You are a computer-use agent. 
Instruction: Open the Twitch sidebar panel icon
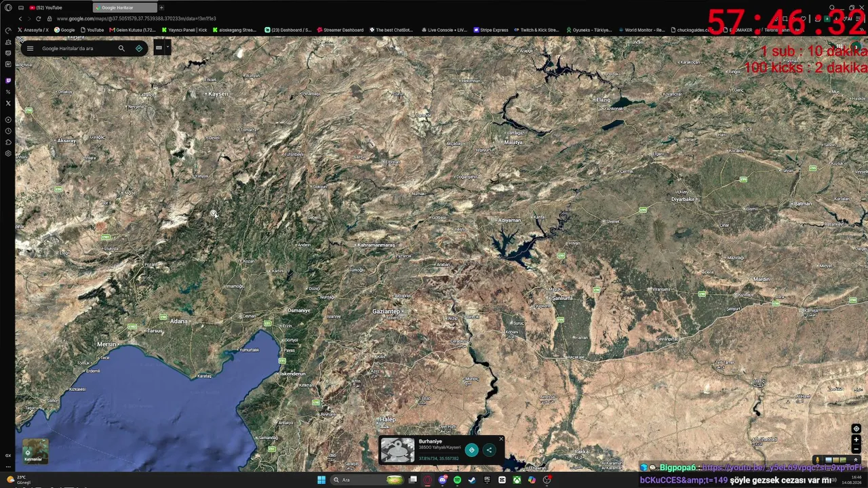8,81
